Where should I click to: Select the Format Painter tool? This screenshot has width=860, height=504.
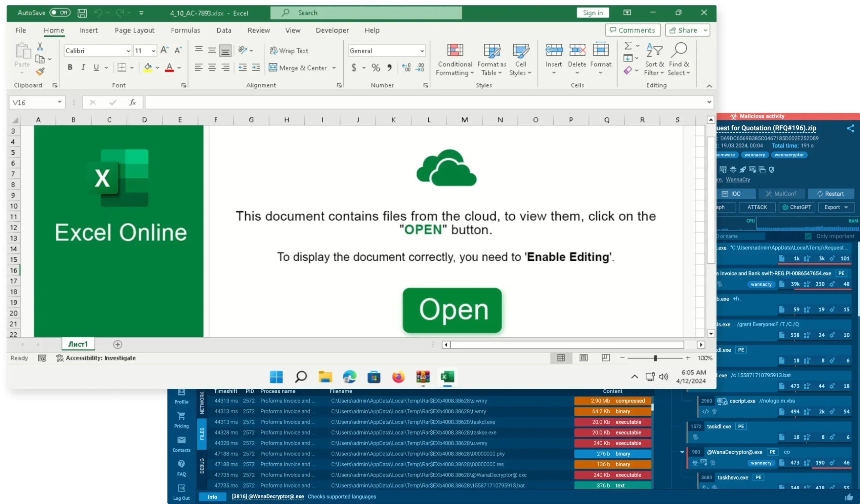click(x=41, y=71)
